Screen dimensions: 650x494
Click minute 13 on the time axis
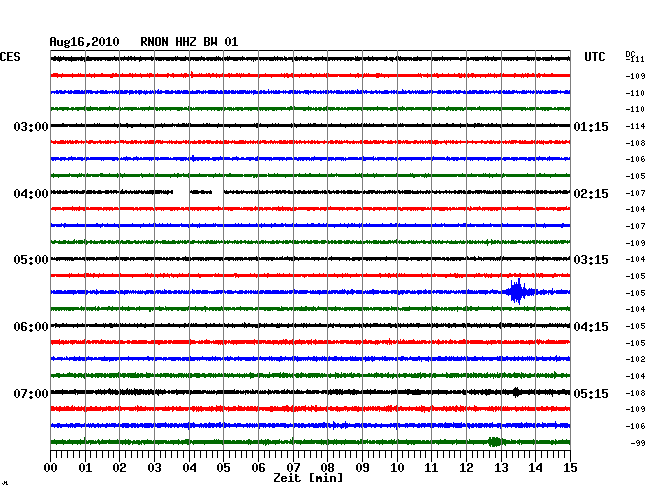point(501,467)
